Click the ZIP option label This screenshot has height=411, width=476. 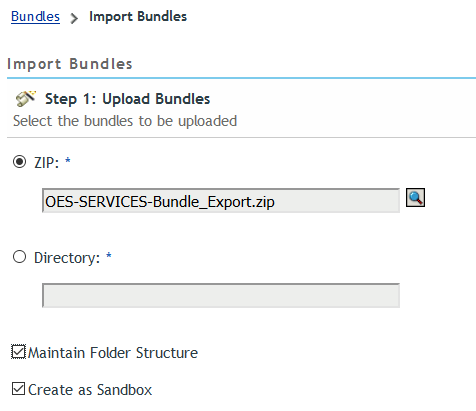coord(47,163)
